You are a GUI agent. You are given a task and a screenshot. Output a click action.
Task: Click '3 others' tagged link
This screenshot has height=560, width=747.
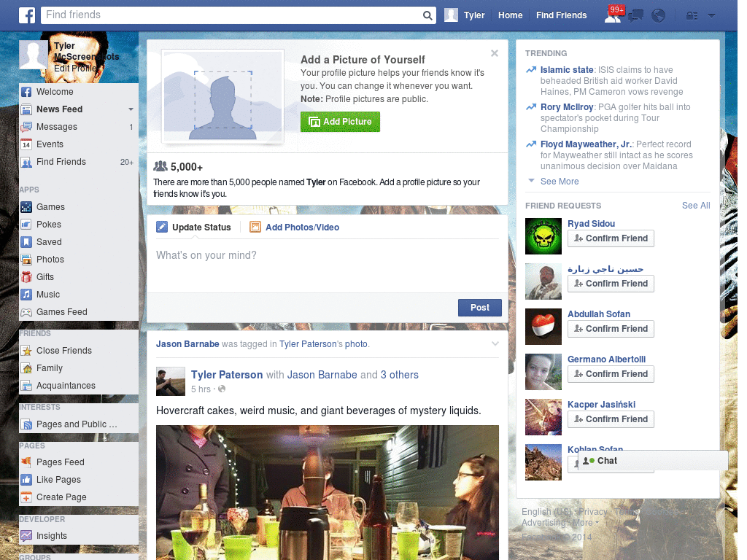pos(399,375)
